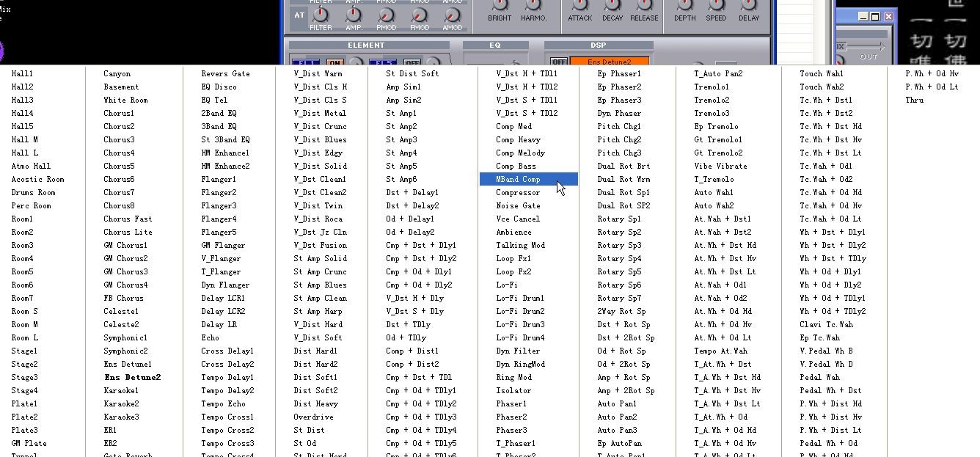Pick V_Dst Fusion effect
This screenshot has width=980, height=457.
(320, 245)
